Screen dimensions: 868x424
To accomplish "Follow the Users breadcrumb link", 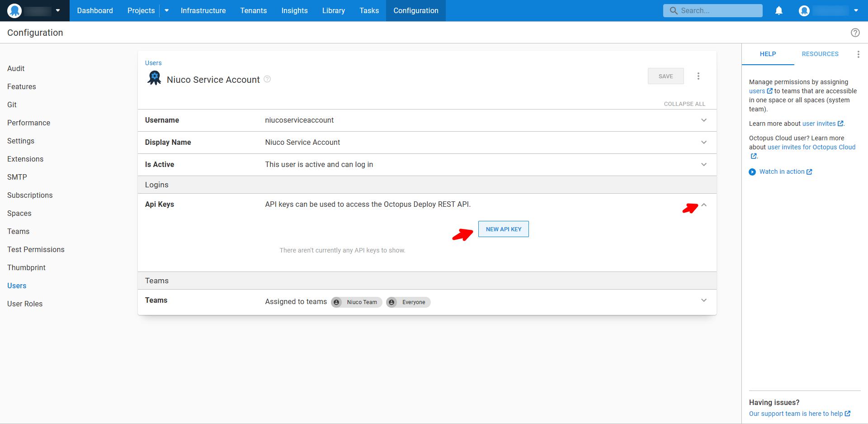I will [x=153, y=63].
